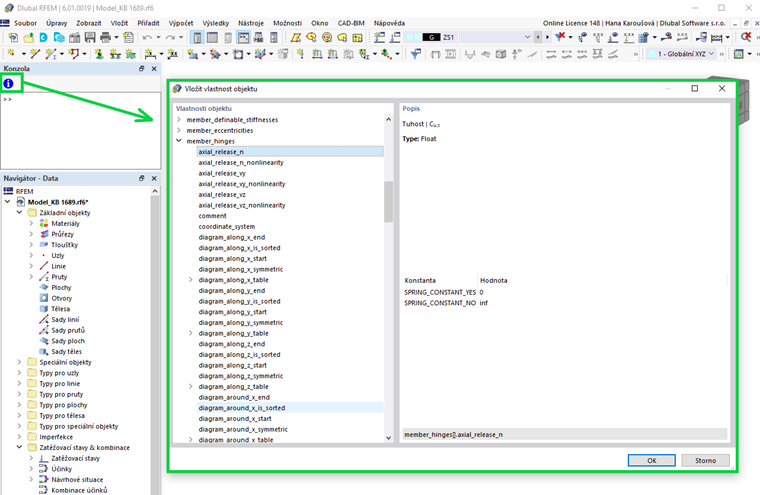This screenshot has width=760, height=495.
Task: Open the Výpočet menu
Action: click(x=181, y=23)
